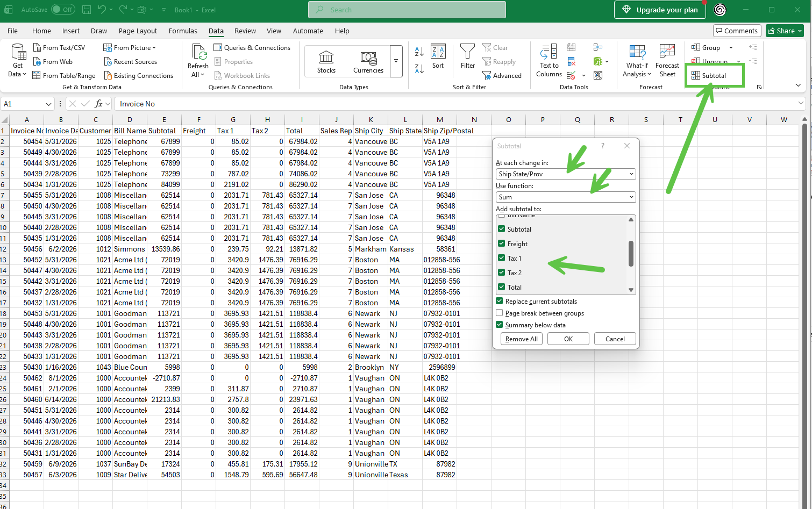Open Outline group dialog launcher
This screenshot has width=812, height=509.
[x=759, y=87]
